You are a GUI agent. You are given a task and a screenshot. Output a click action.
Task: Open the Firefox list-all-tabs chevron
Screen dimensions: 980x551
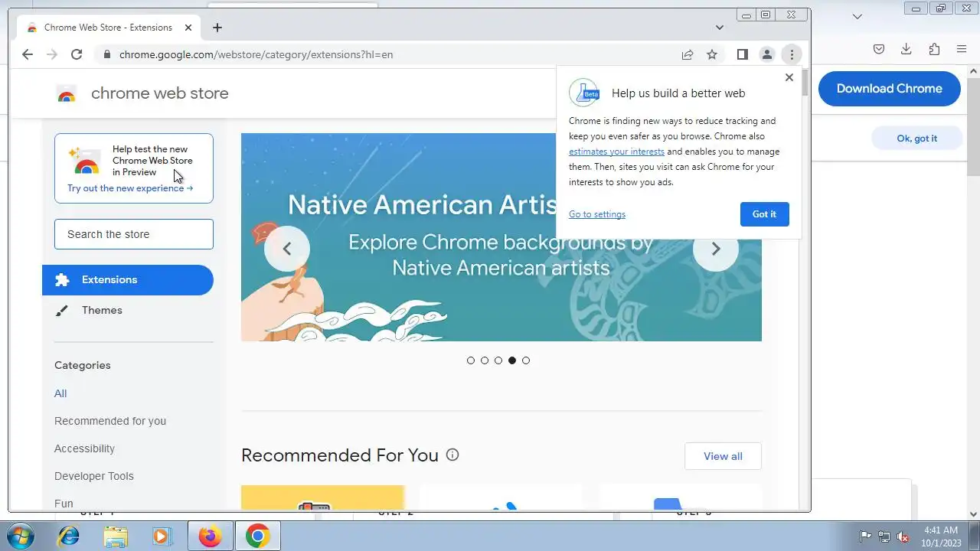(x=857, y=16)
